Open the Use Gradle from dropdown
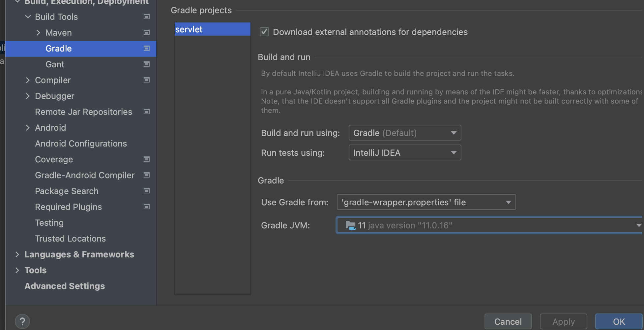The image size is (644, 330). [426, 202]
